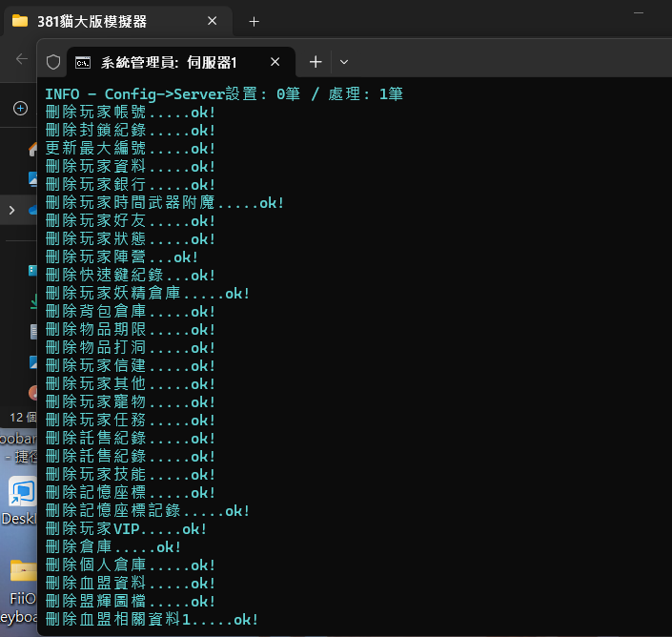Click the line 刪除玩家妖精倉庫.....ok!
The image size is (672, 637).
tap(148, 294)
